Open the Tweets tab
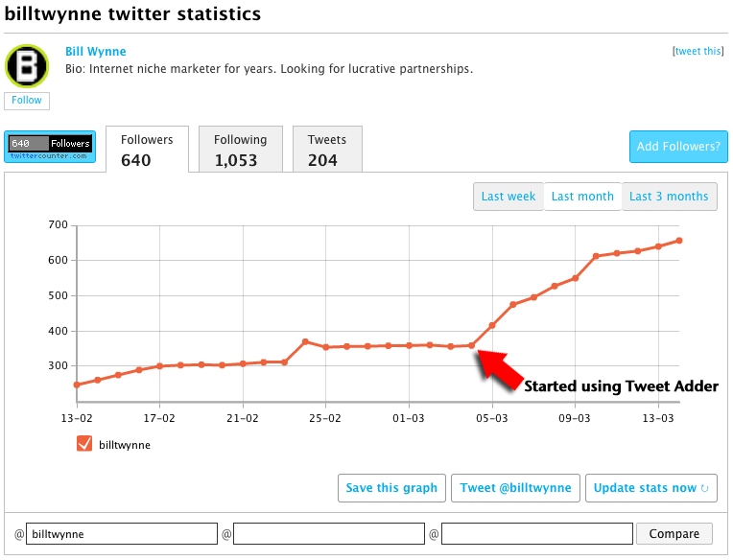 327,150
